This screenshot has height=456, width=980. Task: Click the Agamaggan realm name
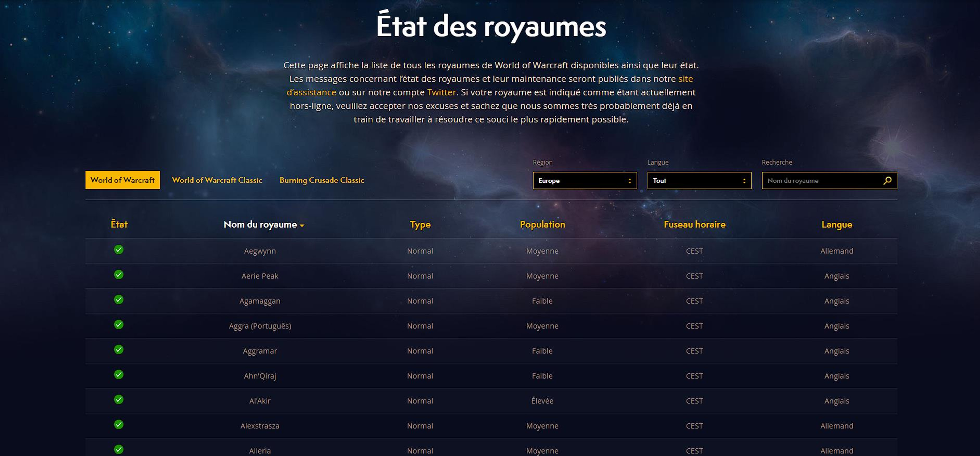(x=260, y=301)
